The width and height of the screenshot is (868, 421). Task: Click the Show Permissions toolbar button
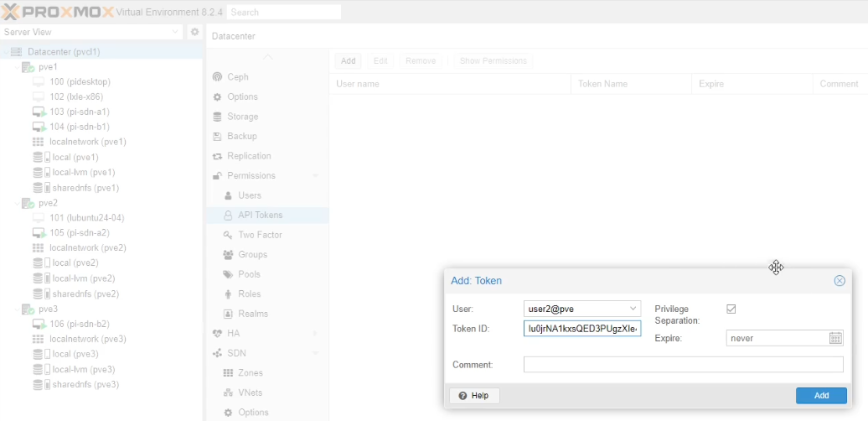[x=493, y=61]
